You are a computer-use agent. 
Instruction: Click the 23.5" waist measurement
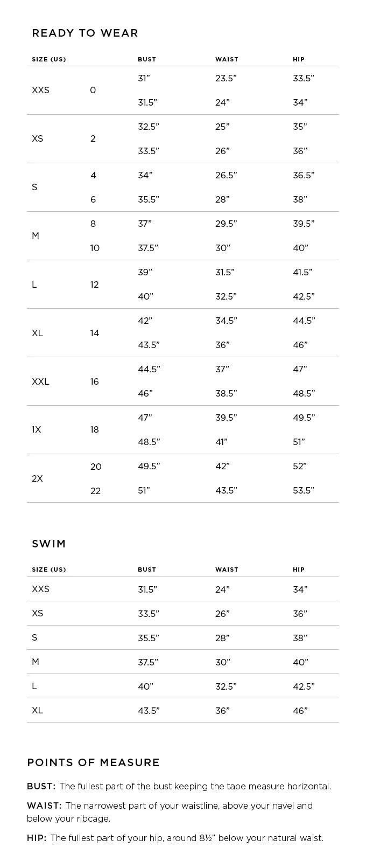(x=226, y=79)
